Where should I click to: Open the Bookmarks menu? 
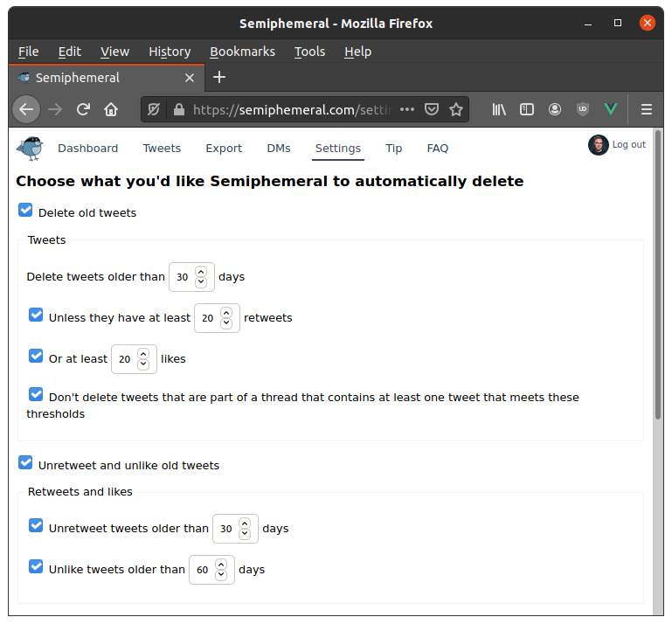point(242,52)
